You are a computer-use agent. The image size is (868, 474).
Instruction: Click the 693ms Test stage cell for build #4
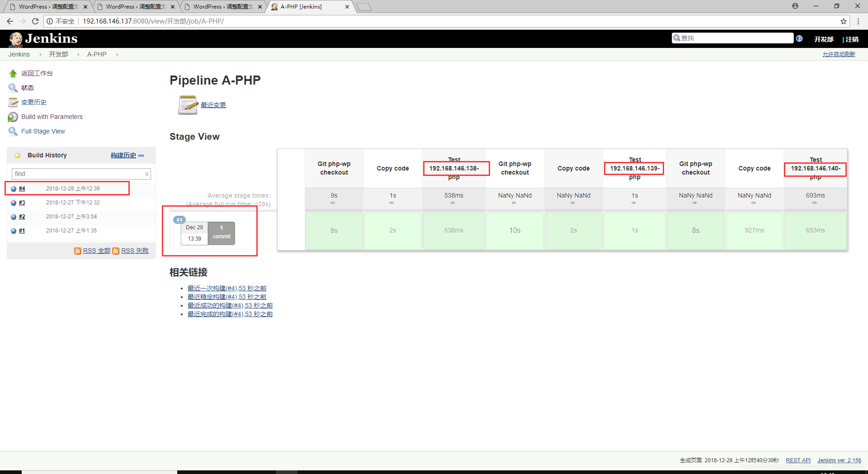coord(816,231)
